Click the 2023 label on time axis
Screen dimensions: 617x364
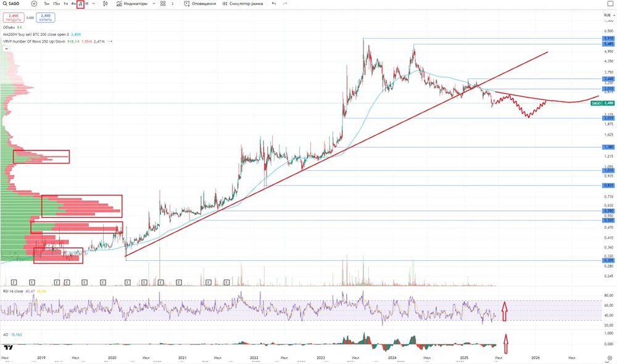321,358
